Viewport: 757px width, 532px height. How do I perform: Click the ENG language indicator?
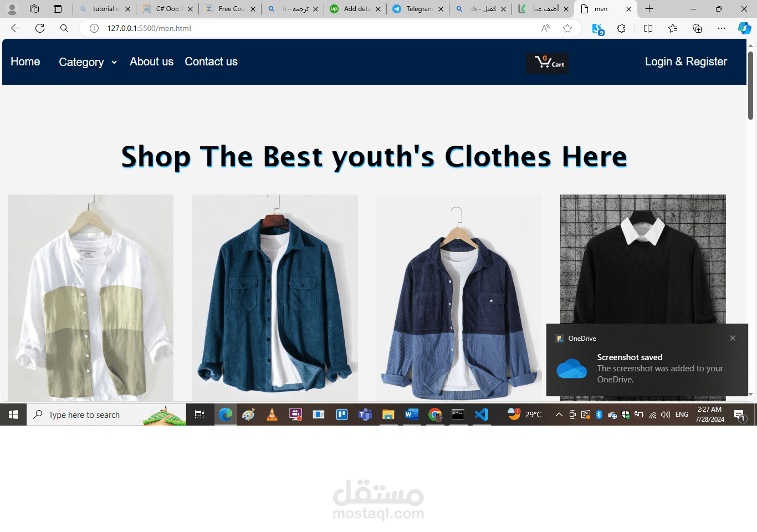pos(682,415)
